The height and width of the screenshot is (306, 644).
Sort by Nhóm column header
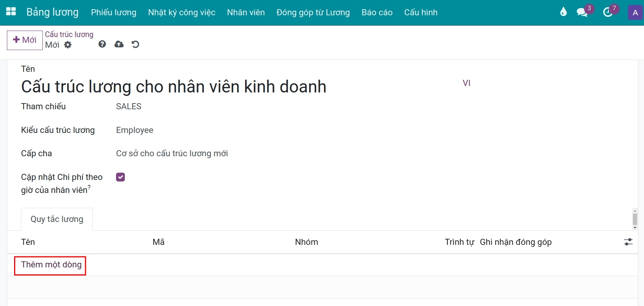point(307,242)
